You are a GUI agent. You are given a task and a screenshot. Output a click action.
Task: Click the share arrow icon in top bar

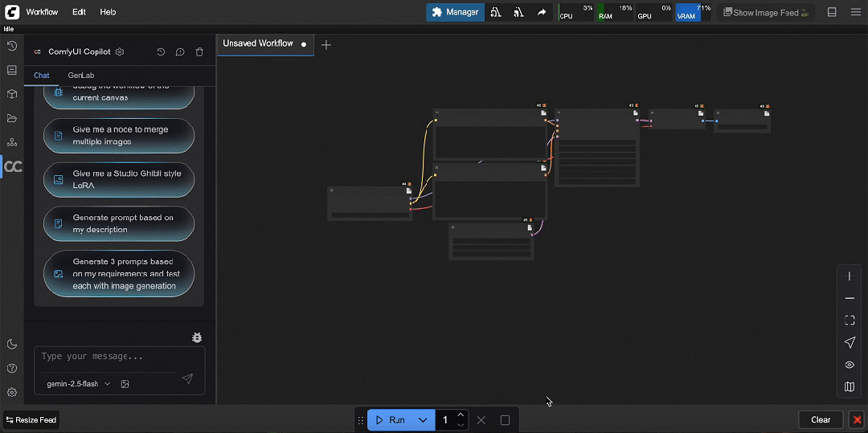point(542,12)
